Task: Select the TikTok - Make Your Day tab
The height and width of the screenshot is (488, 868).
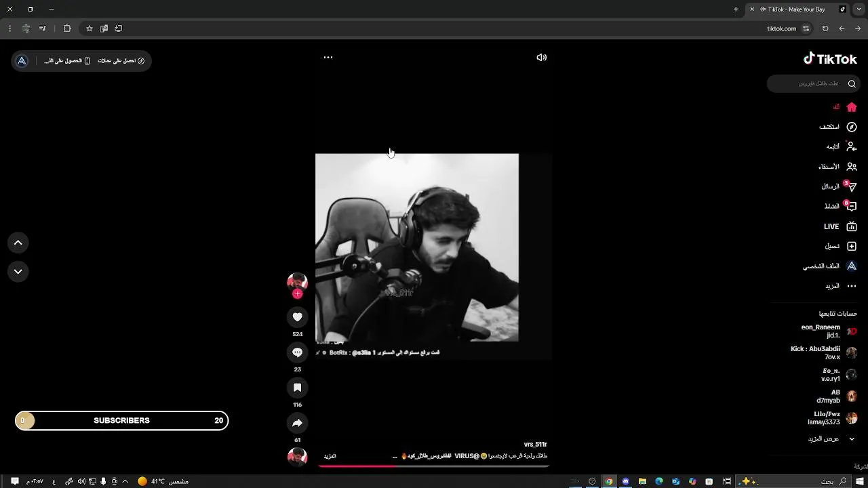Action: click(797, 9)
